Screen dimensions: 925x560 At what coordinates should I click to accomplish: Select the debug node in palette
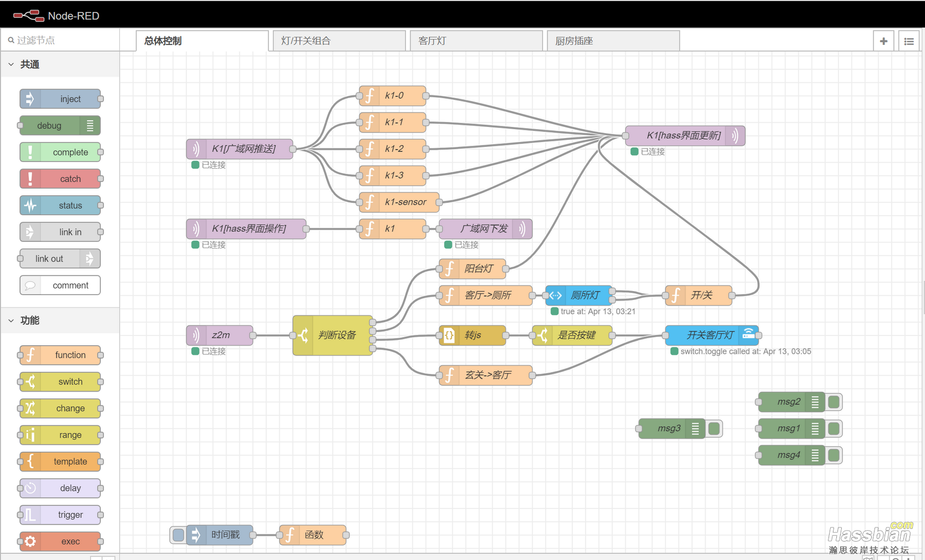click(x=60, y=125)
